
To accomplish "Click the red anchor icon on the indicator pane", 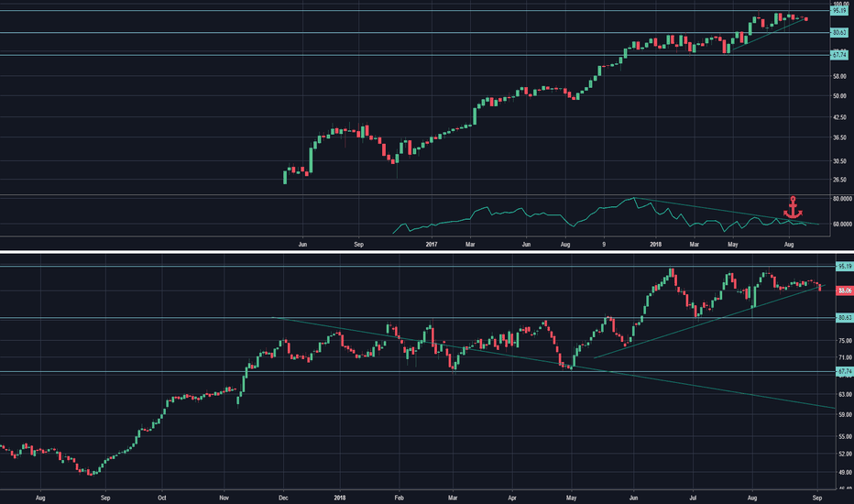I will (793, 208).
